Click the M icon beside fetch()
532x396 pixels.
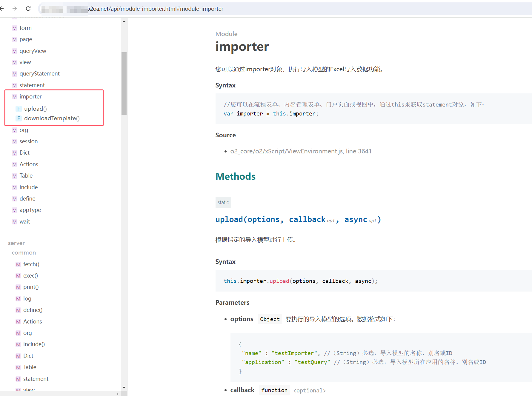click(18, 264)
